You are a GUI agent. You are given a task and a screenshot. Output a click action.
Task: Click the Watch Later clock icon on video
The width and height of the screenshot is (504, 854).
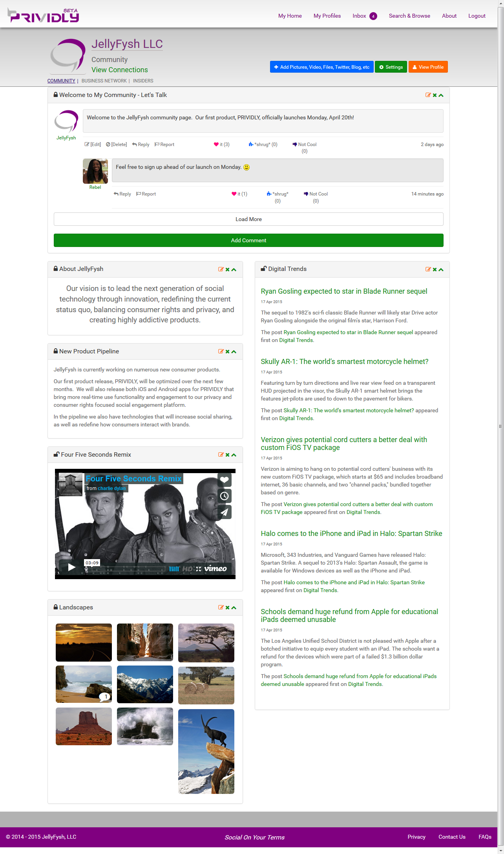coord(224,496)
